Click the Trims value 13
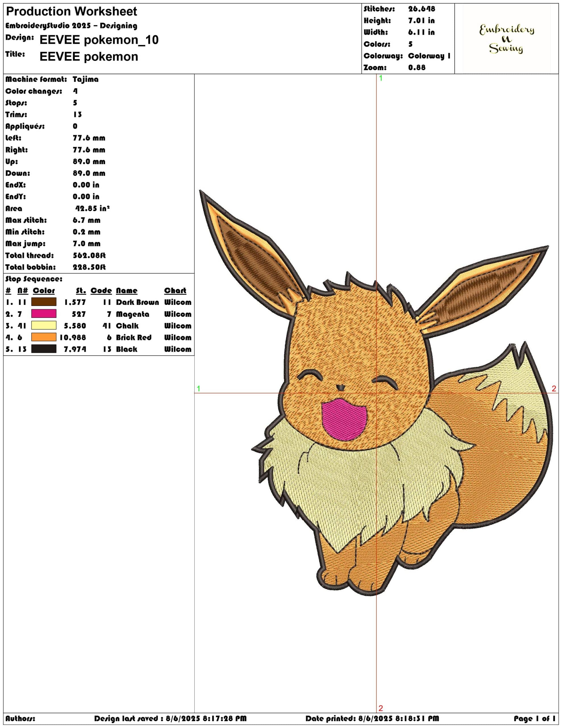The image size is (562, 728). pos(77,114)
